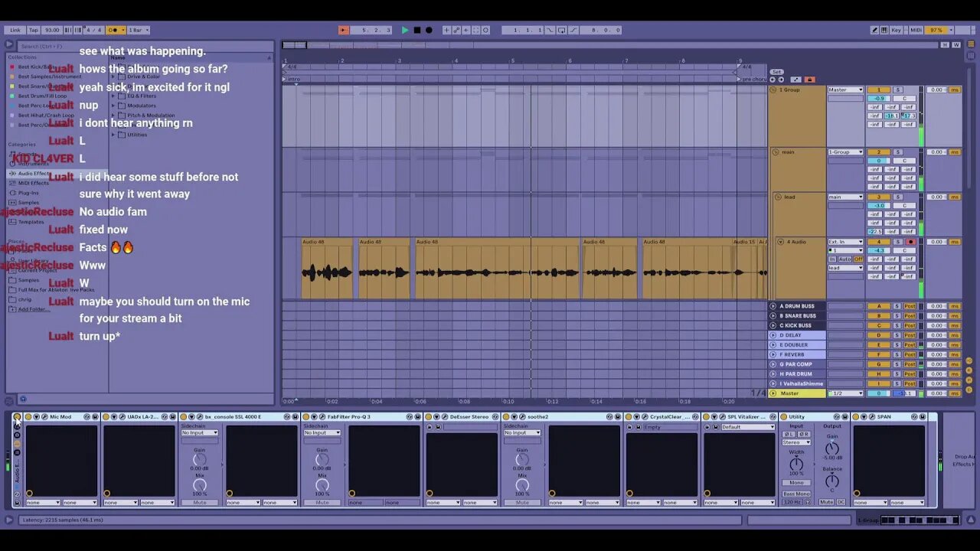Fold the 4 Audio track

click(781, 242)
